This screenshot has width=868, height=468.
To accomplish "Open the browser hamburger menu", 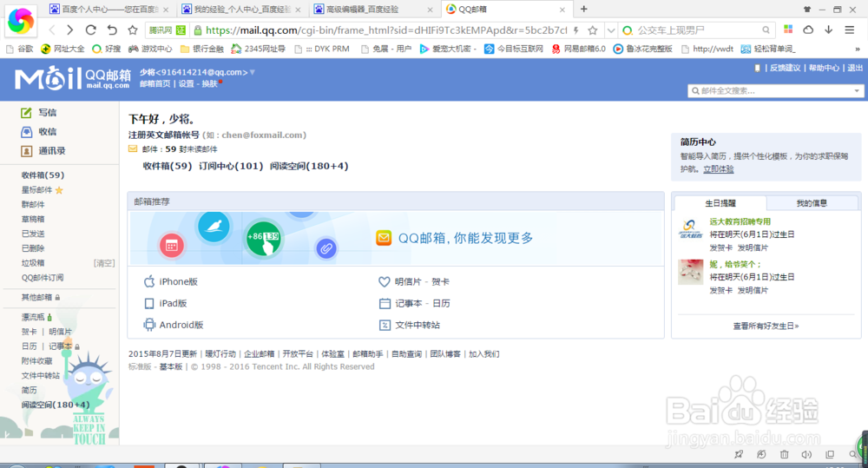I will 849,30.
